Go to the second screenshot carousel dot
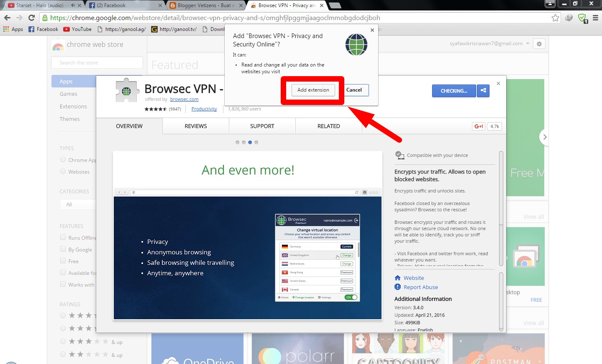The width and height of the screenshot is (602, 364). pyautogui.click(x=243, y=142)
